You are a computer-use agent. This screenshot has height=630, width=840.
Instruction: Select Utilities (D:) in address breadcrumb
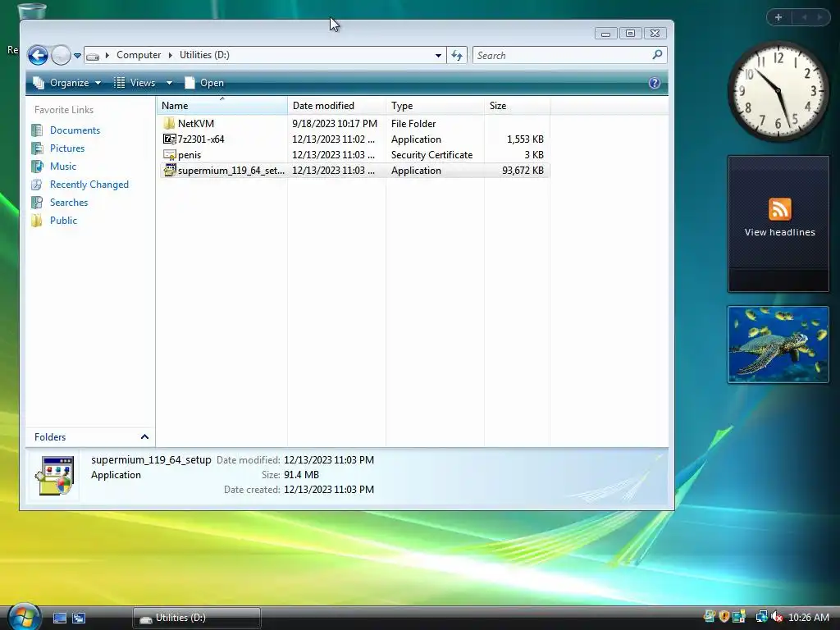(x=204, y=55)
